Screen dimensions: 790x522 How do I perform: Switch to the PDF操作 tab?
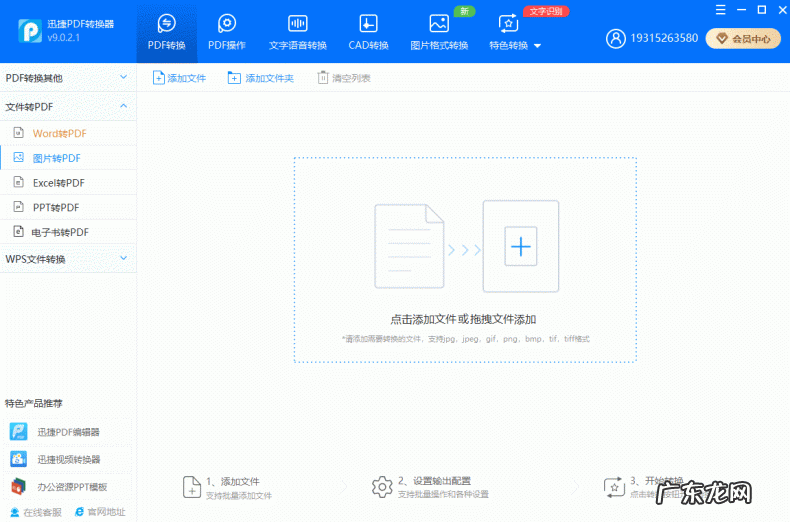coord(227,33)
